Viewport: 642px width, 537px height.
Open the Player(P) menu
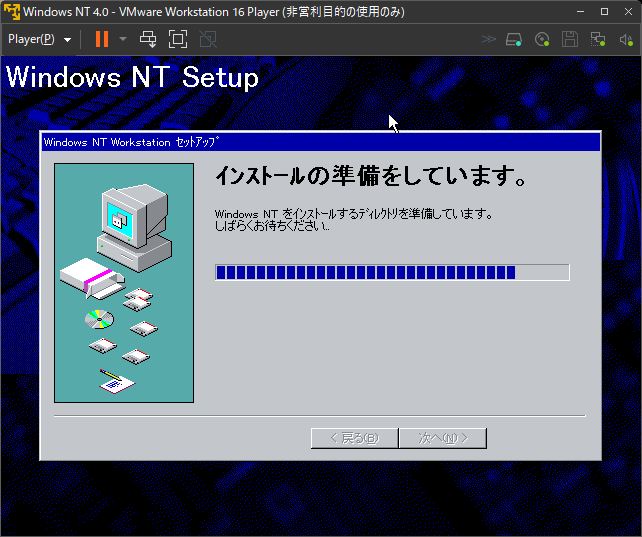click(x=39, y=39)
